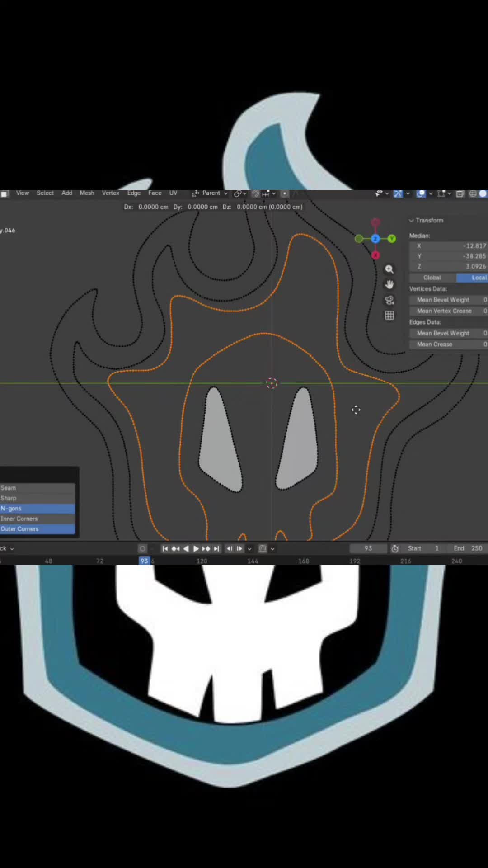Play the animation forward

[x=196, y=548]
